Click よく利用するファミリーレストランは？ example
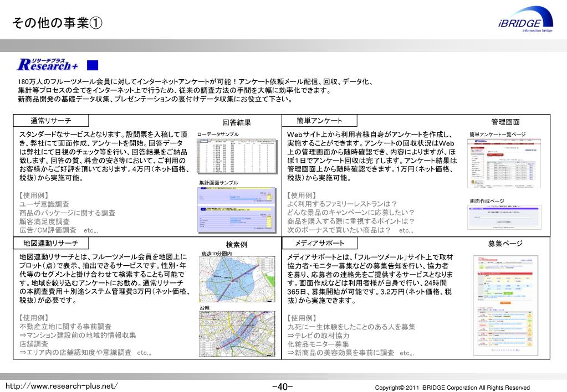This screenshot has width=567, height=392. [342, 204]
